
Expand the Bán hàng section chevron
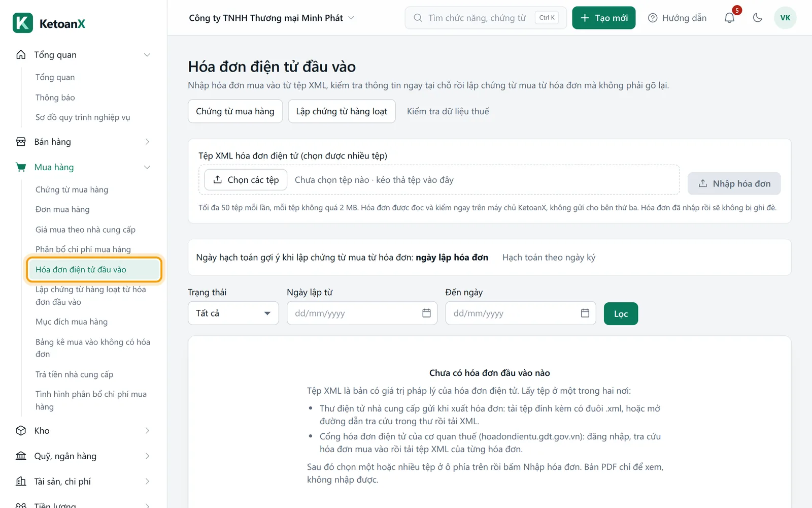coord(147,142)
